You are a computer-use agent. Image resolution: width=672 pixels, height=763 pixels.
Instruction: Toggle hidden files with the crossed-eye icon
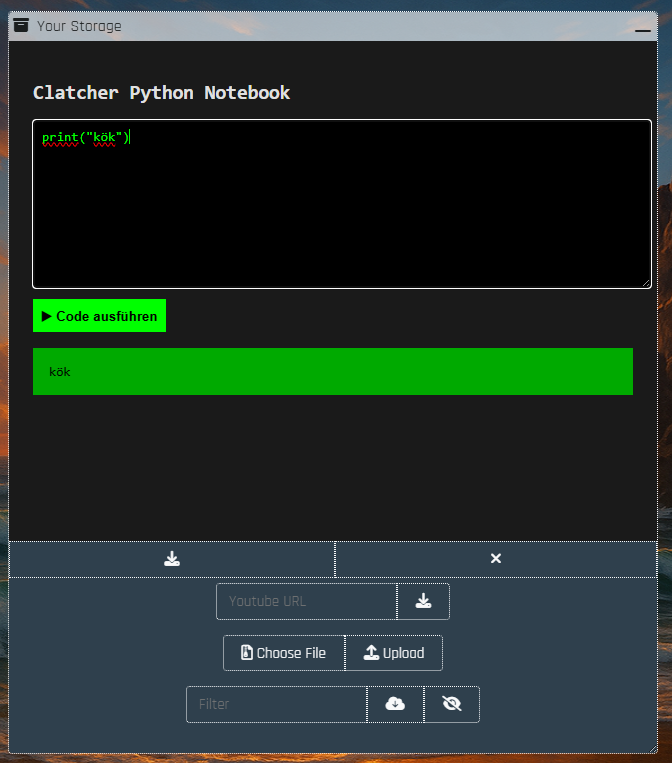coord(452,705)
